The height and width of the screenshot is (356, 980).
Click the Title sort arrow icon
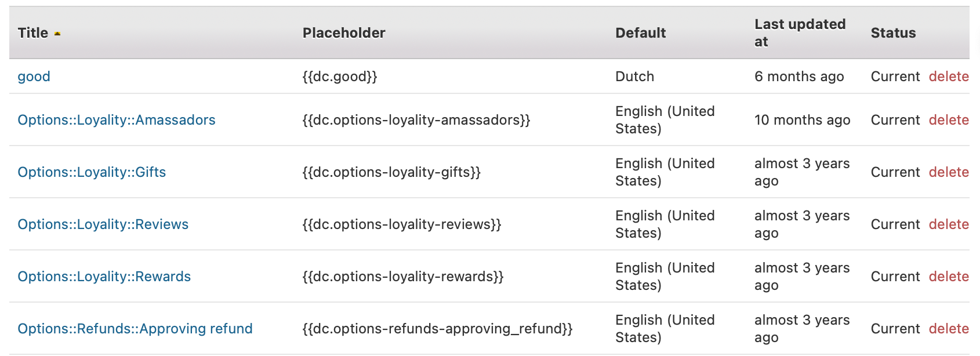[x=57, y=34]
